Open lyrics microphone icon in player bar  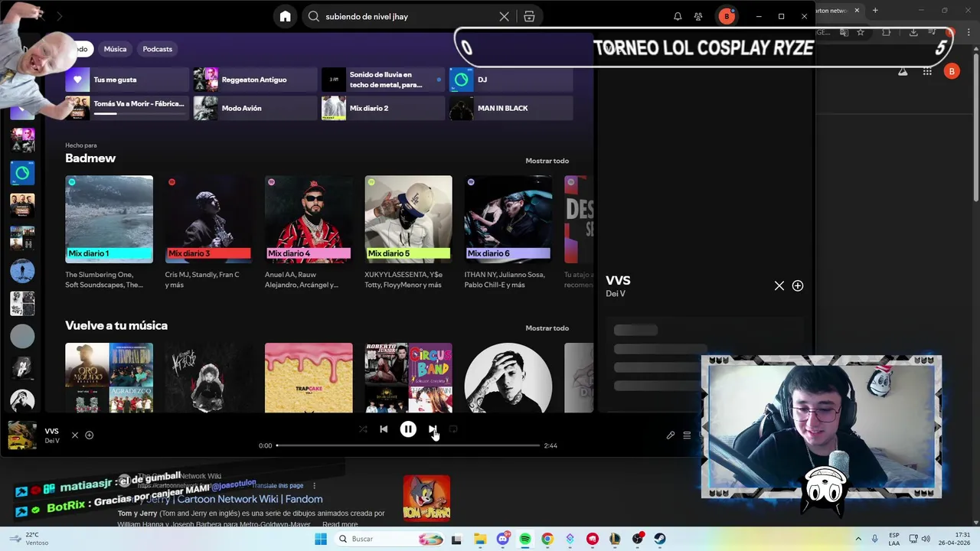pos(670,435)
